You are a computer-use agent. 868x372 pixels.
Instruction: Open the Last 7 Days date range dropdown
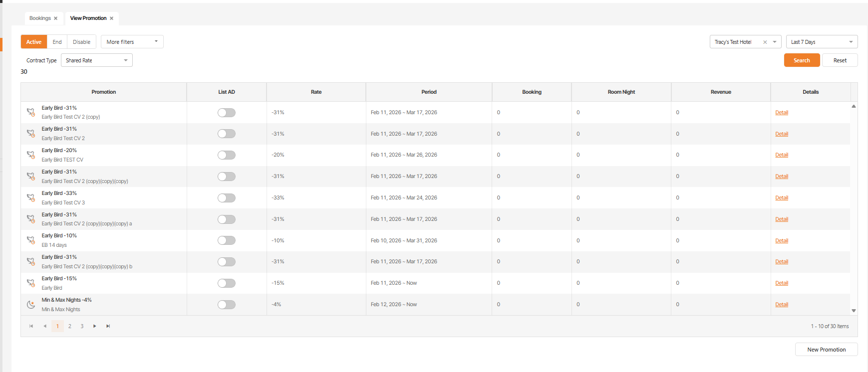(822, 42)
